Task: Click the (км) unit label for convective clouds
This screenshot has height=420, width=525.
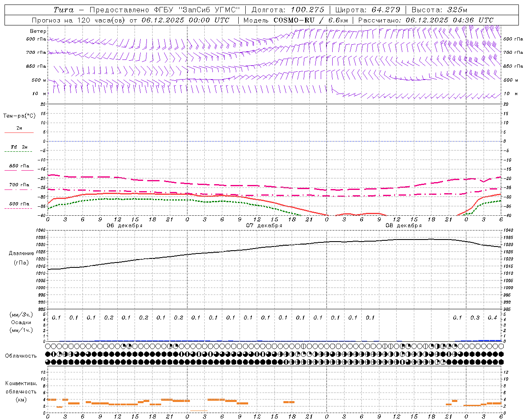Action: pos(21,399)
